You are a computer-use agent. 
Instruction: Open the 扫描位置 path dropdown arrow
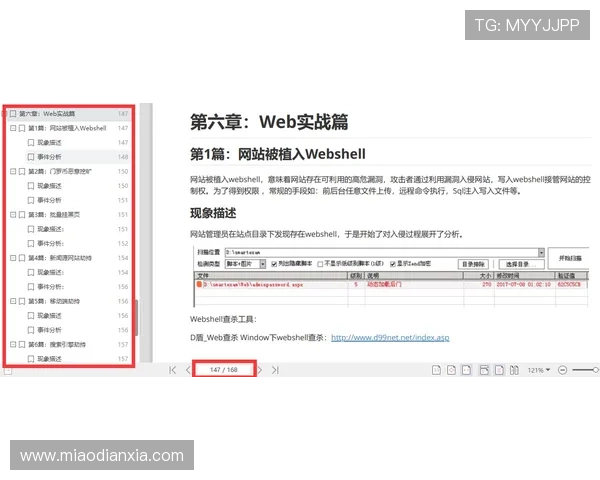click(541, 253)
